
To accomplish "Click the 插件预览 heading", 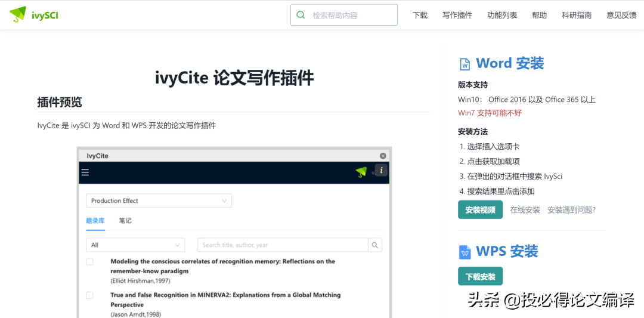I will (x=60, y=102).
